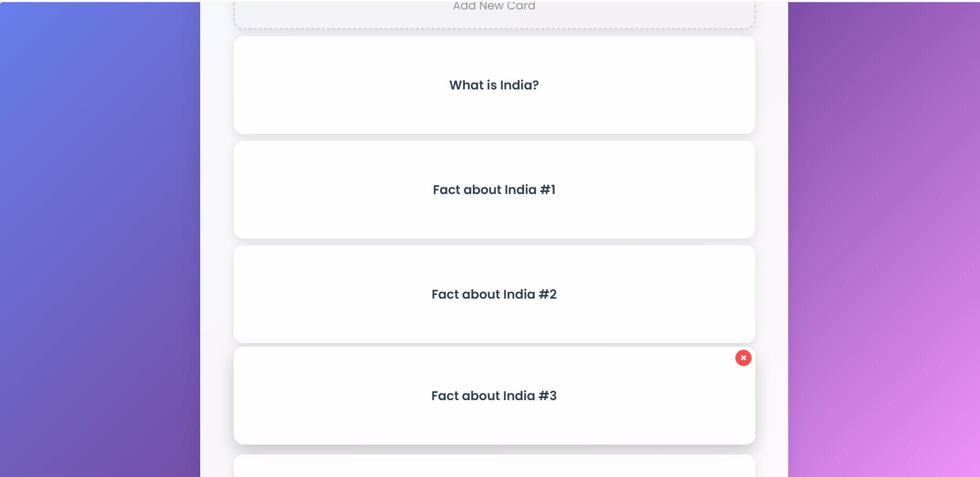The image size is (980, 477).
Task: Click the "Fact about India #2" title text
Action: 494,294
